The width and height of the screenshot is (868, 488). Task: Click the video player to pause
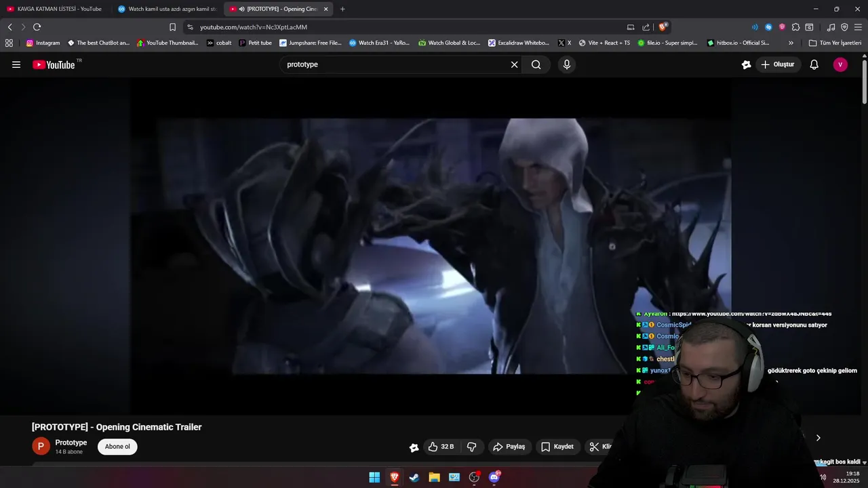click(x=431, y=246)
